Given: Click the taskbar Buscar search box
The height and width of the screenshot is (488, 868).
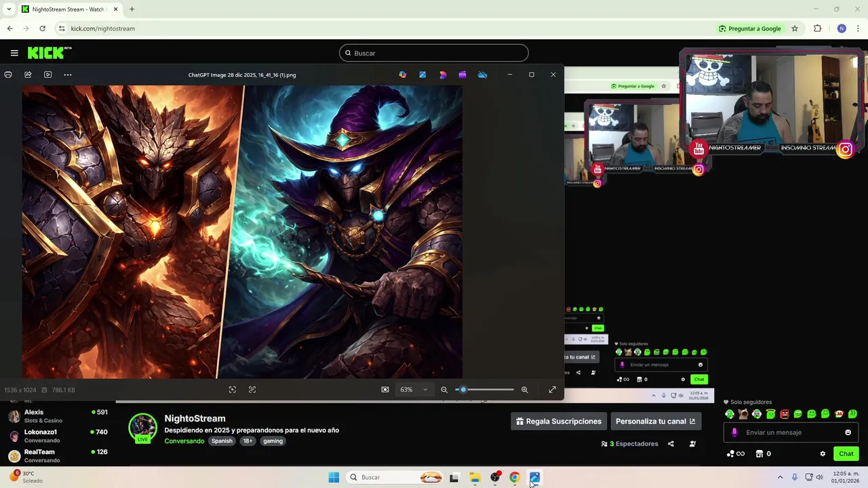Looking at the screenshot, I should (396, 477).
